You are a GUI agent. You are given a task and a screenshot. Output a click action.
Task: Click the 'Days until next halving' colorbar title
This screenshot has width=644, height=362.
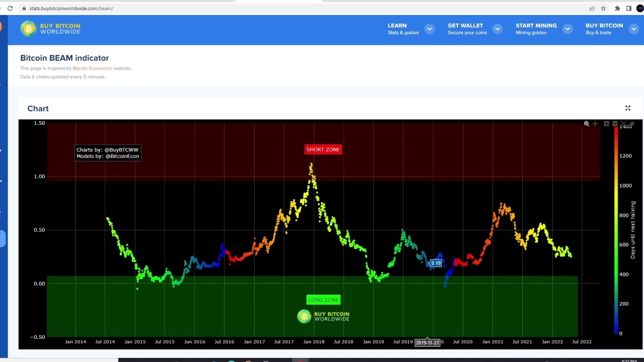(633, 230)
